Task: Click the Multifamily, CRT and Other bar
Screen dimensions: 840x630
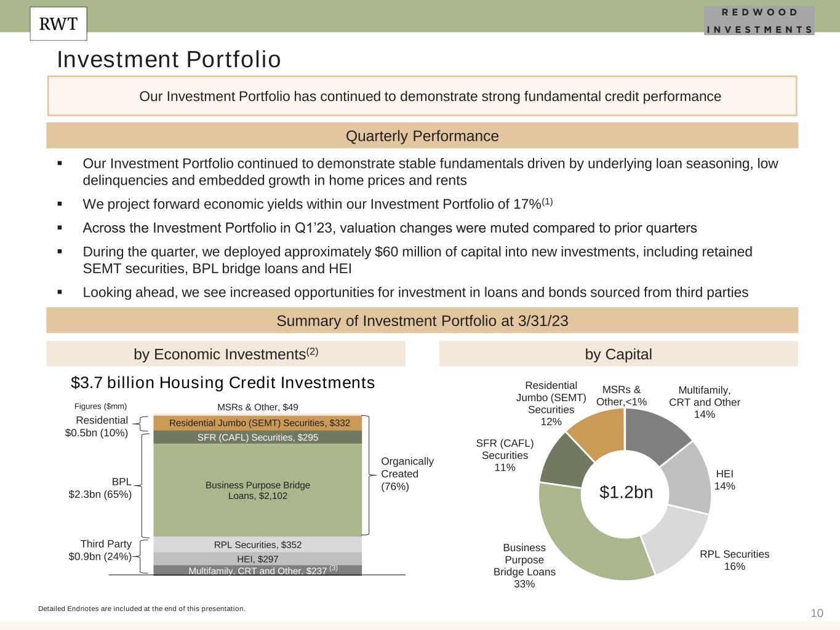Action: pos(257,570)
